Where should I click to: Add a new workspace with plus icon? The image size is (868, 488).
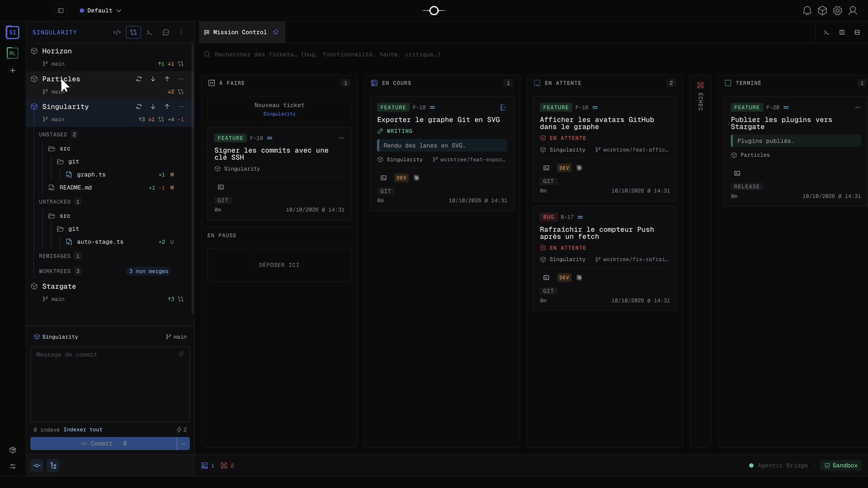click(x=12, y=70)
